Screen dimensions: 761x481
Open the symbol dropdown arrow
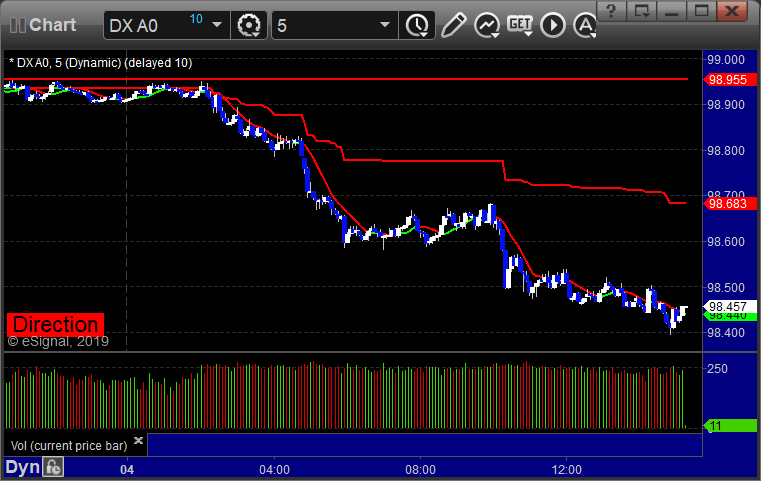click(217, 25)
